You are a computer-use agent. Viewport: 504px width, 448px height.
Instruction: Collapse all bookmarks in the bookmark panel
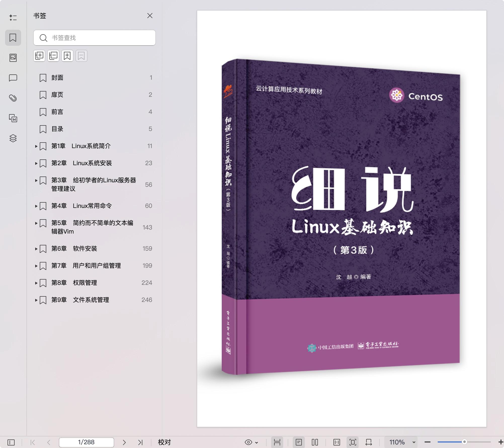click(53, 56)
